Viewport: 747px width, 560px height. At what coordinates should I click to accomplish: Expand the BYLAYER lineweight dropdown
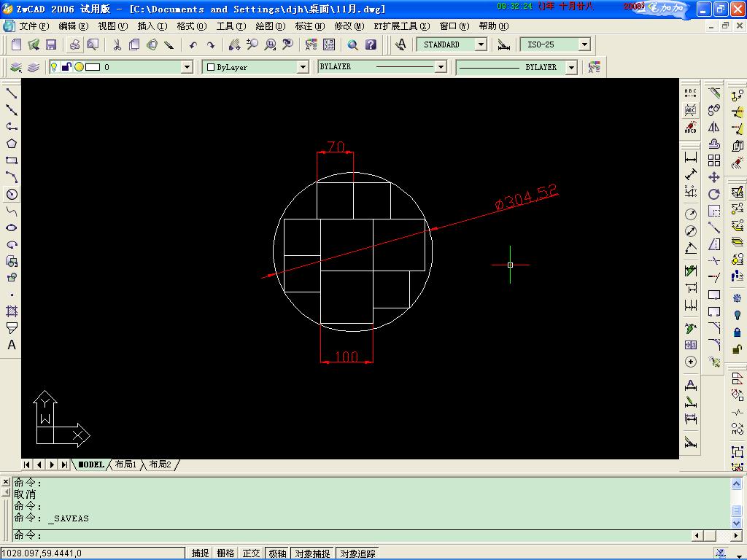click(x=572, y=68)
